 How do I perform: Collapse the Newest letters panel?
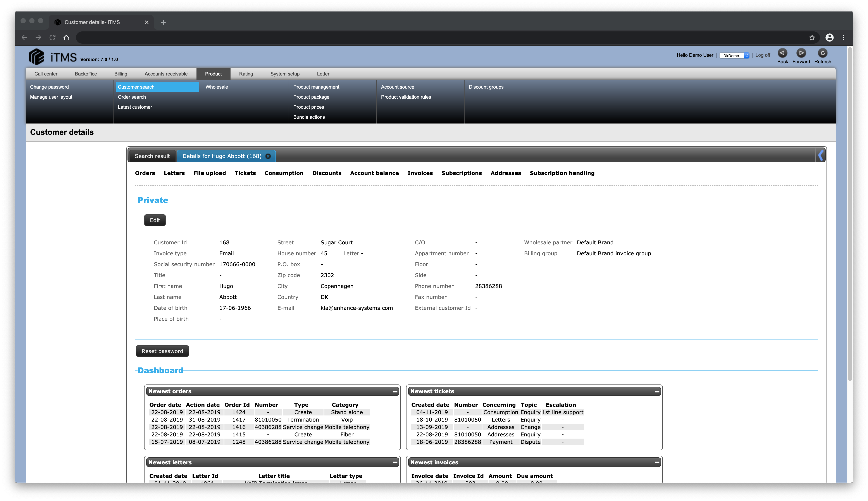pos(395,462)
